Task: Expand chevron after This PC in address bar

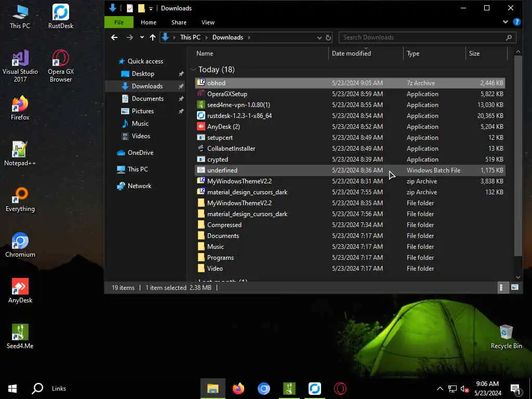Action: point(206,37)
